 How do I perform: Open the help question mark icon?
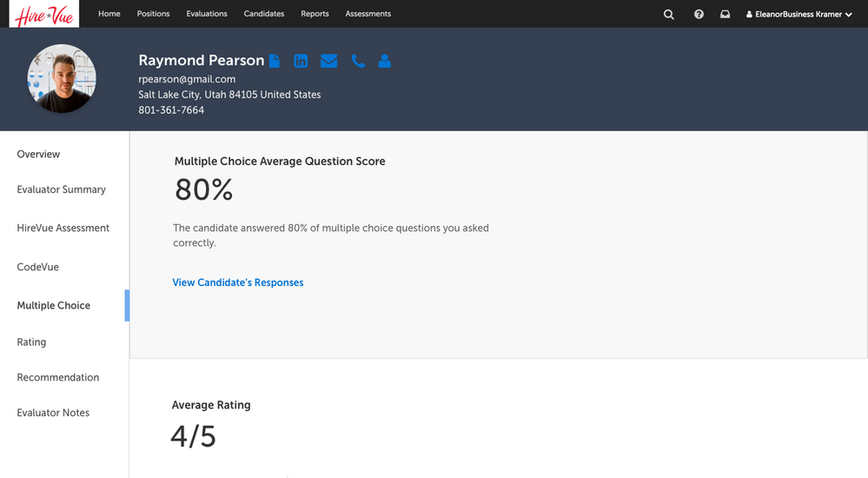pyautogui.click(x=699, y=14)
